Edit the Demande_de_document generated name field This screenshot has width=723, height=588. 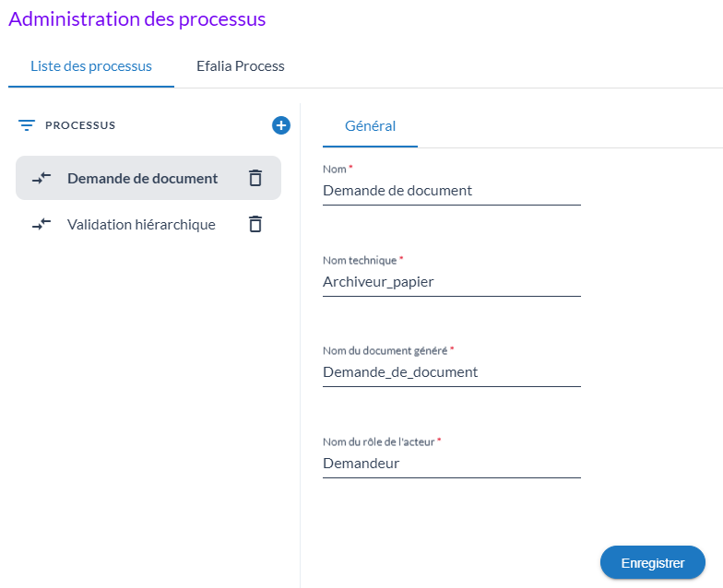coord(451,372)
